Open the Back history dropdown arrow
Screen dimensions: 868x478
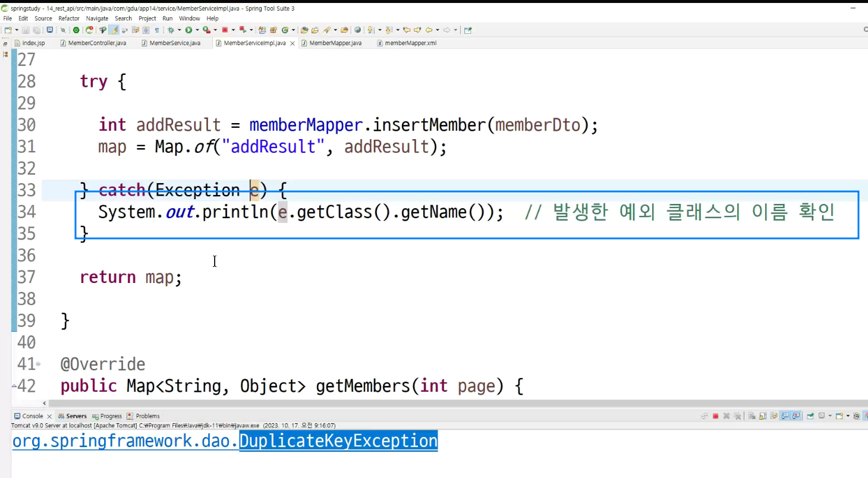pos(438,30)
